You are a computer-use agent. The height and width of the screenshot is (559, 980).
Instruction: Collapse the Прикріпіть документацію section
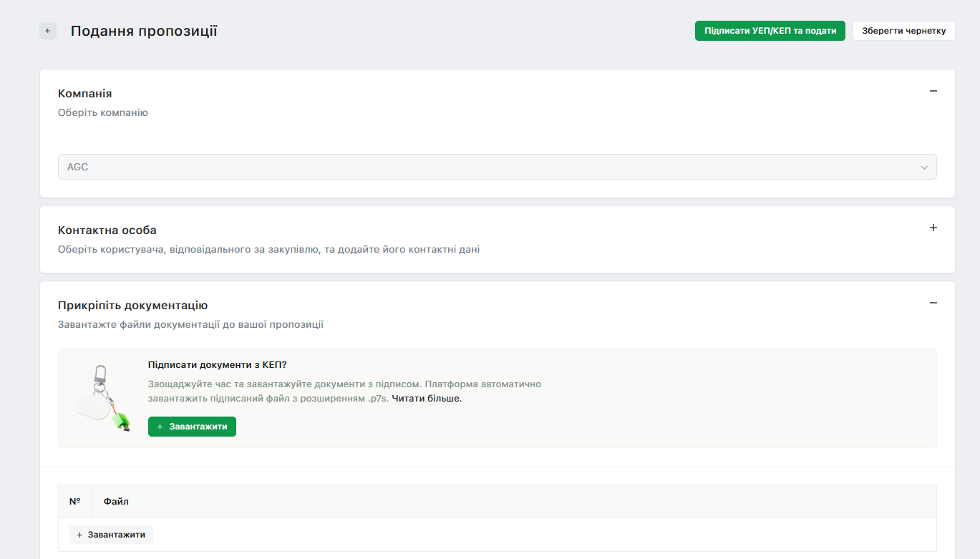(933, 303)
